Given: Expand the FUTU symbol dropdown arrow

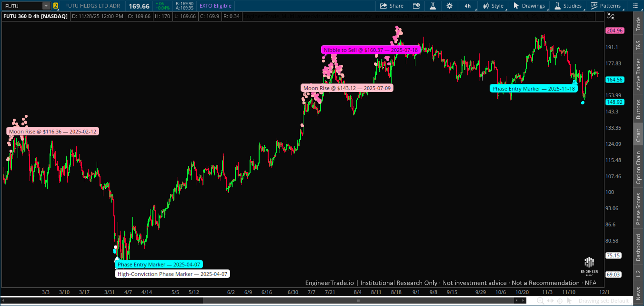Looking at the screenshot, I should click(46, 6).
